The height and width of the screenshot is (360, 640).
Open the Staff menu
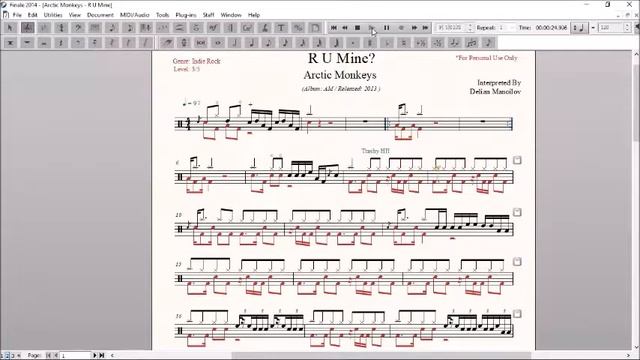click(209, 15)
